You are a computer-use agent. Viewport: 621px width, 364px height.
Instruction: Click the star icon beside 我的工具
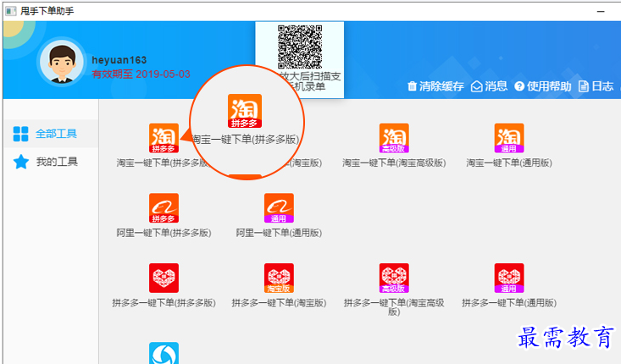(x=21, y=162)
